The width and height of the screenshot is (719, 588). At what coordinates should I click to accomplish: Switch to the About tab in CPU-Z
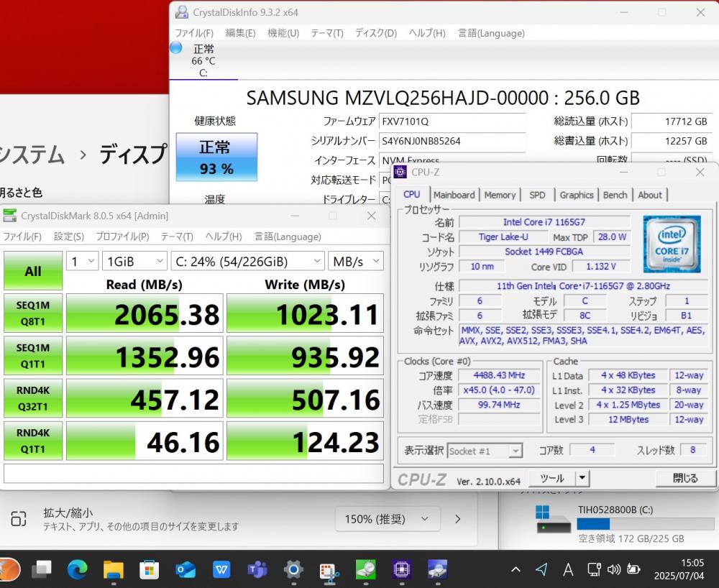click(x=650, y=195)
